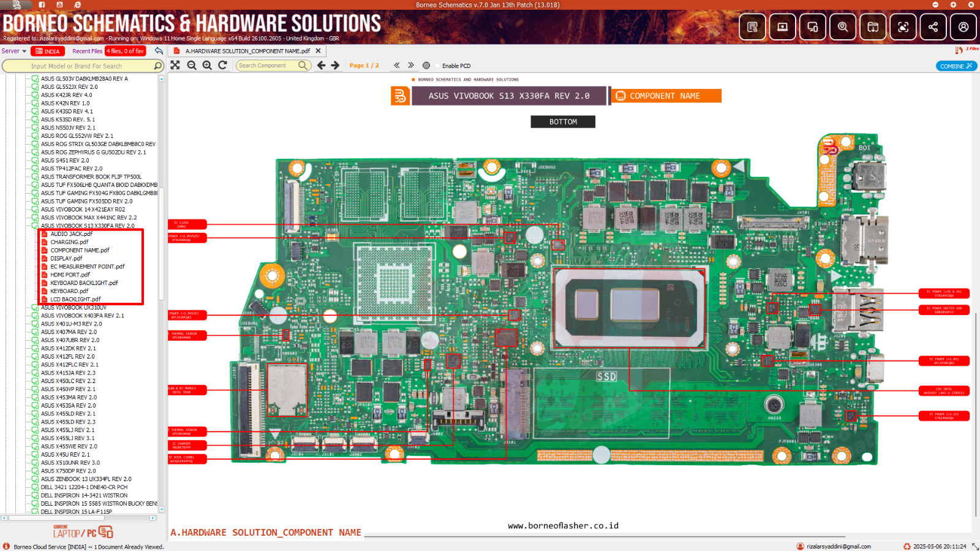
Task: Click the INDIA server button
Action: [48, 51]
